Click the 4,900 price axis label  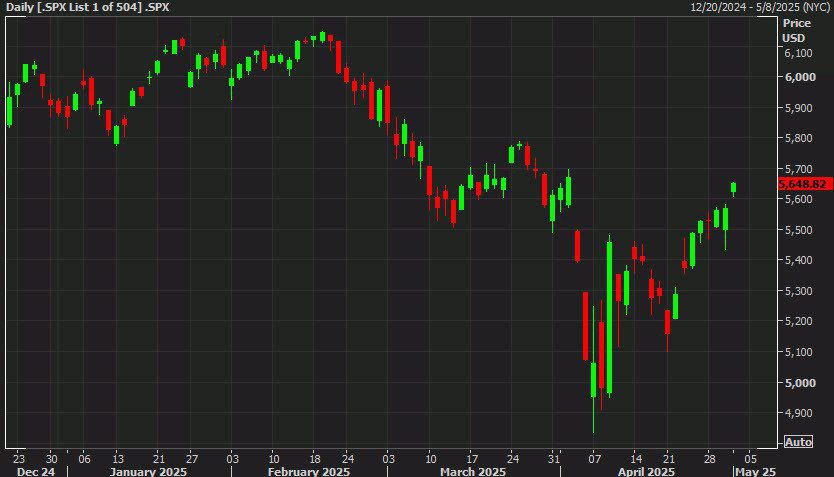(798, 413)
